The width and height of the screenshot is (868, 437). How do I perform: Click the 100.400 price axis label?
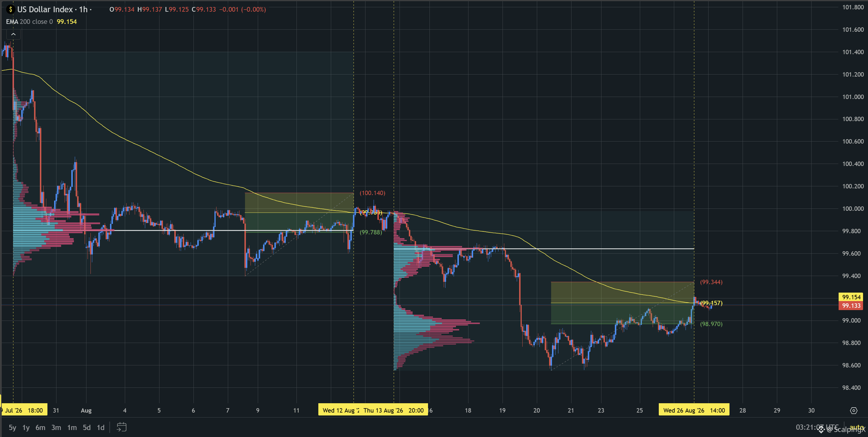[853, 164]
